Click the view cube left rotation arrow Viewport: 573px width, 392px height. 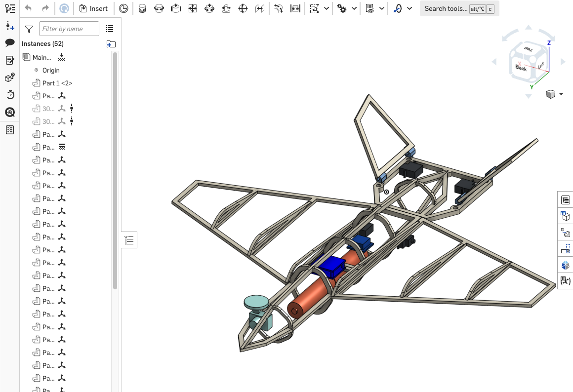point(494,62)
